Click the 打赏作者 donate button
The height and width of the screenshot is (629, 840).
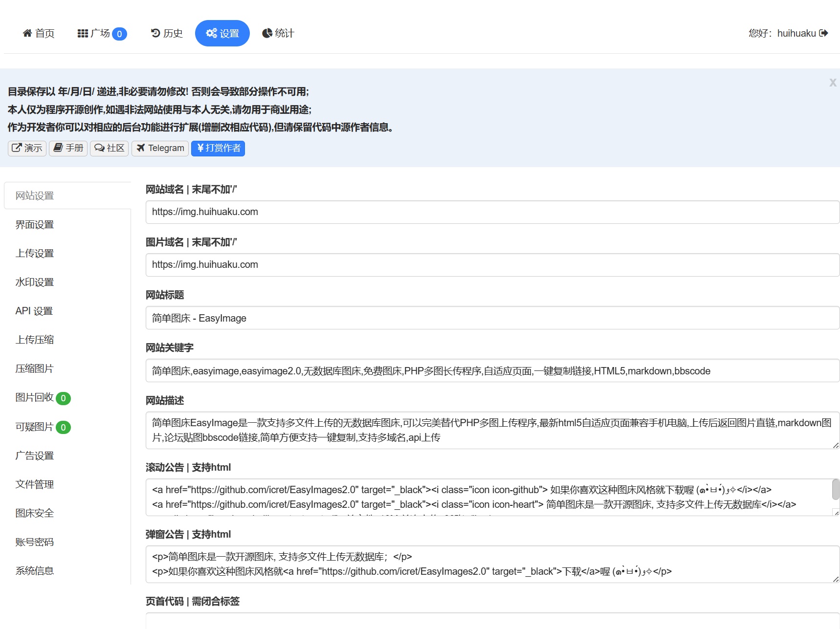pyautogui.click(x=218, y=148)
